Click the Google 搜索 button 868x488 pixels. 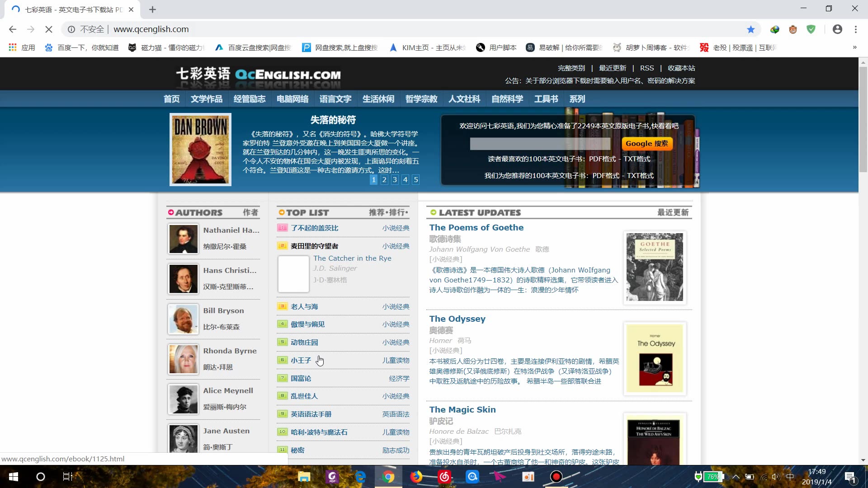[x=647, y=144]
